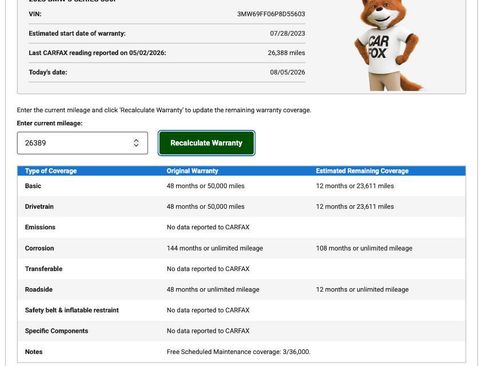
Task: Click the VIN label
Action: (x=35, y=14)
